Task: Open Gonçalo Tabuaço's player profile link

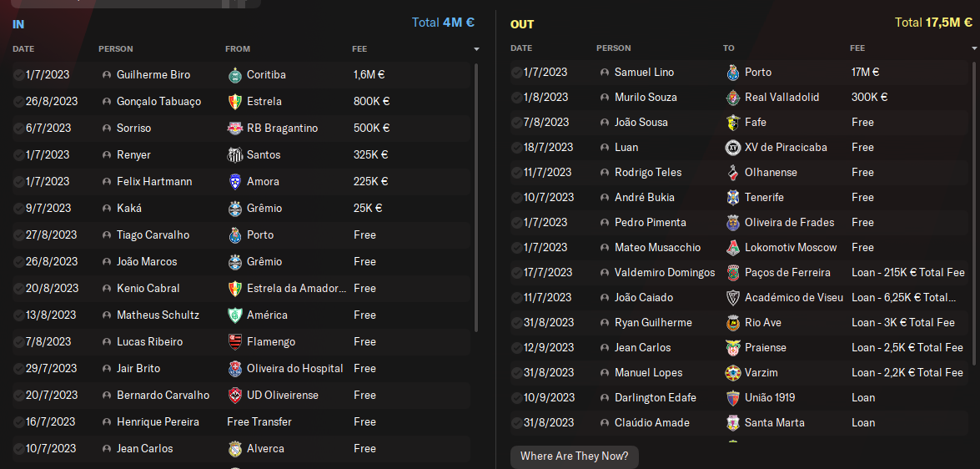Action: tap(158, 102)
